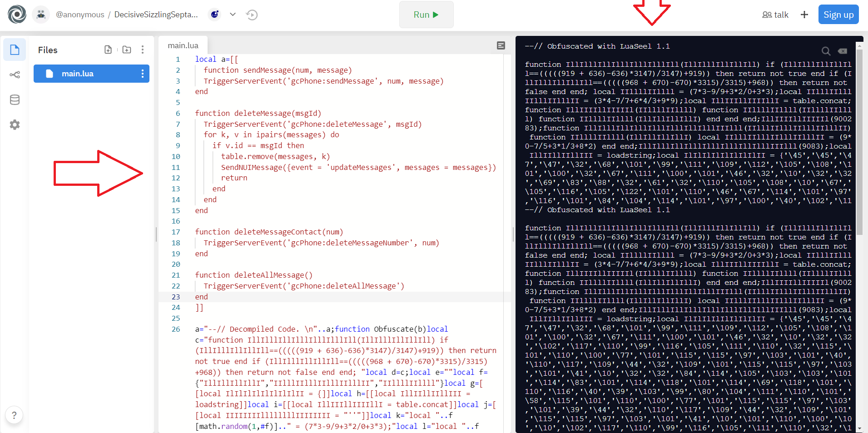Viewport: 868px width, 433px height.
Task: Click the Sign up button
Action: pos(838,15)
